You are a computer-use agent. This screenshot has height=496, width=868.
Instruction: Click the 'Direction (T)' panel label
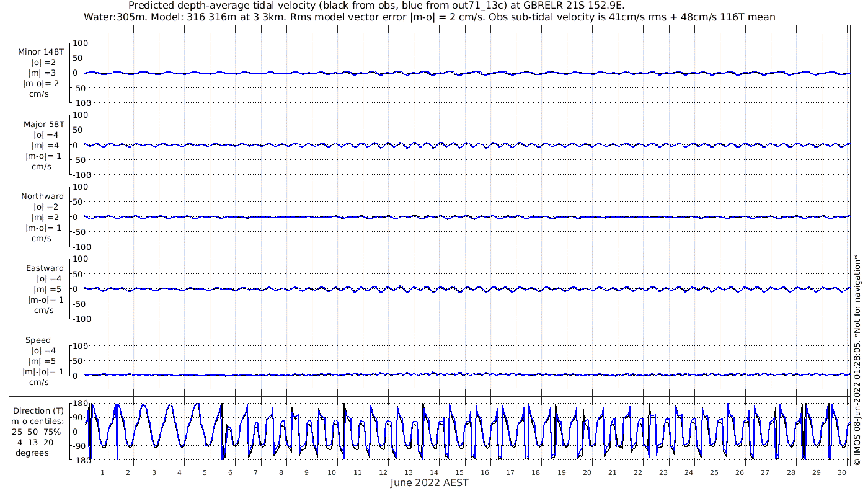point(38,411)
